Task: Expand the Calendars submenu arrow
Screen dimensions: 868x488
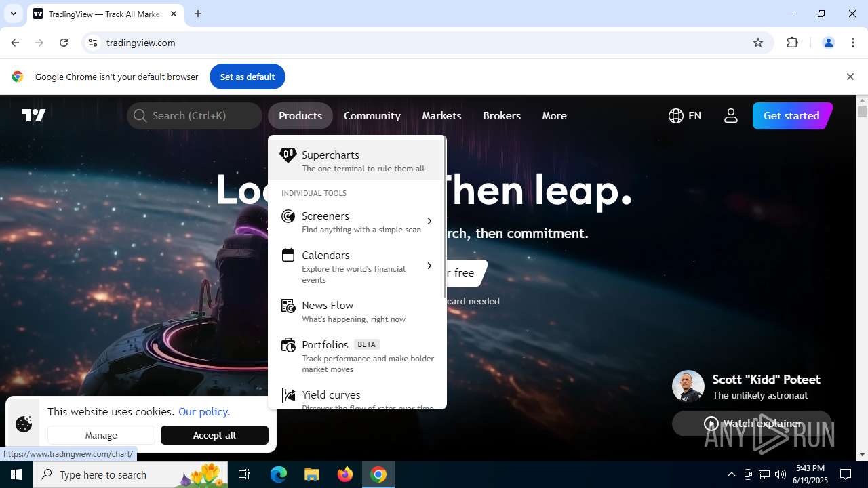Action: click(x=429, y=266)
